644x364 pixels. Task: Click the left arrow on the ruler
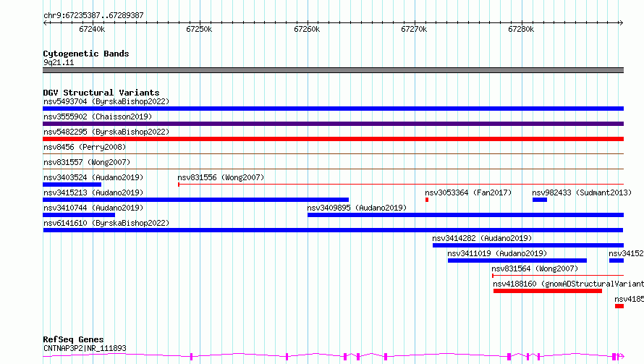point(46,22)
